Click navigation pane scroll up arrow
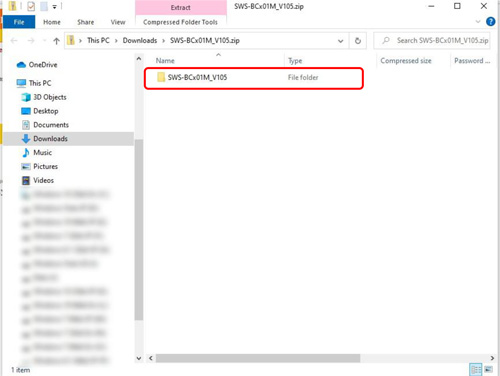This screenshot has width=500, height=376. pos(139,59)
